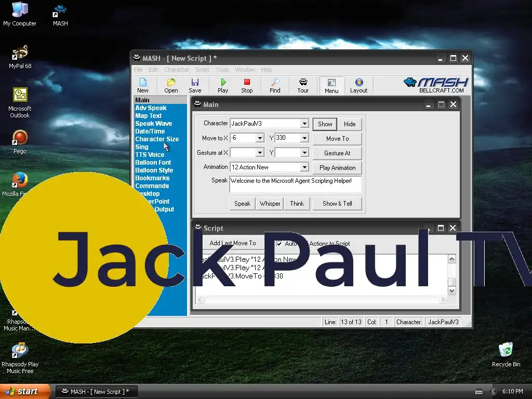Select Speak Wave in the side menu
Image resolution: width=532 pixels, height=399 pixels.
pyautogui.click(x=154, y=124)
